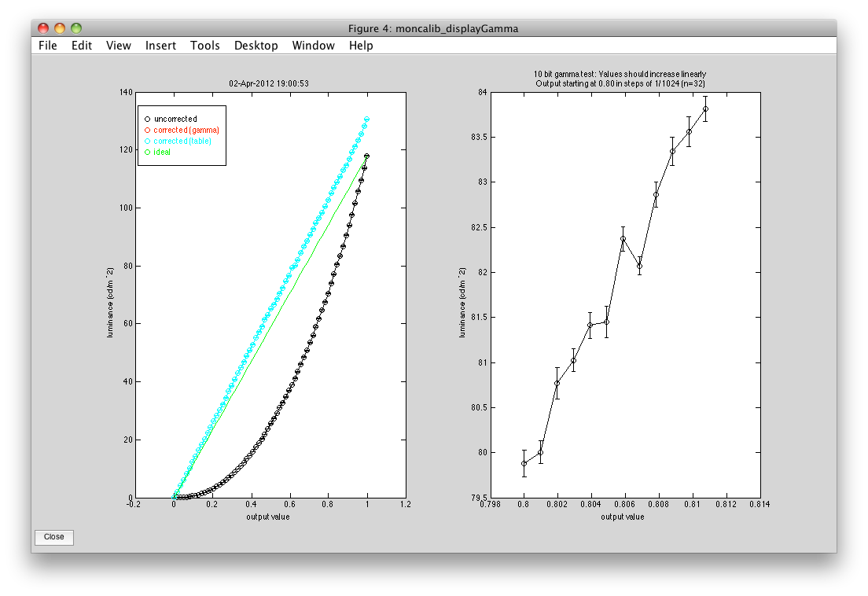Open the Insert menu

160,46
